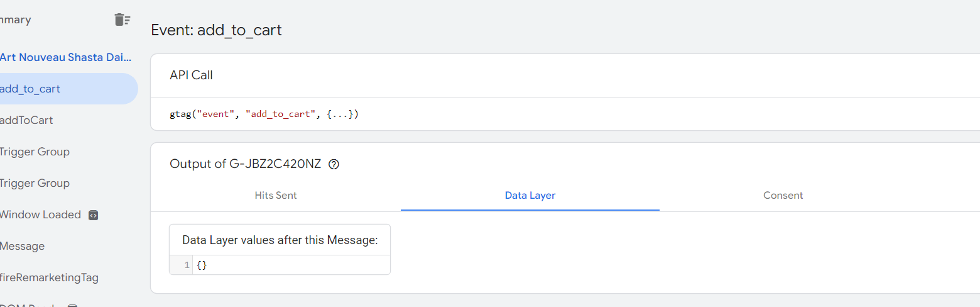Open the addToCart event in the sidebar
The image size is (980, 307).
[26, 120]
